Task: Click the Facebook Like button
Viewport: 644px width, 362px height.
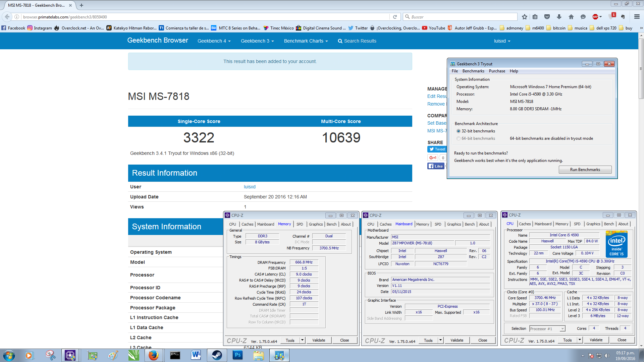Action: pos(436,166)
